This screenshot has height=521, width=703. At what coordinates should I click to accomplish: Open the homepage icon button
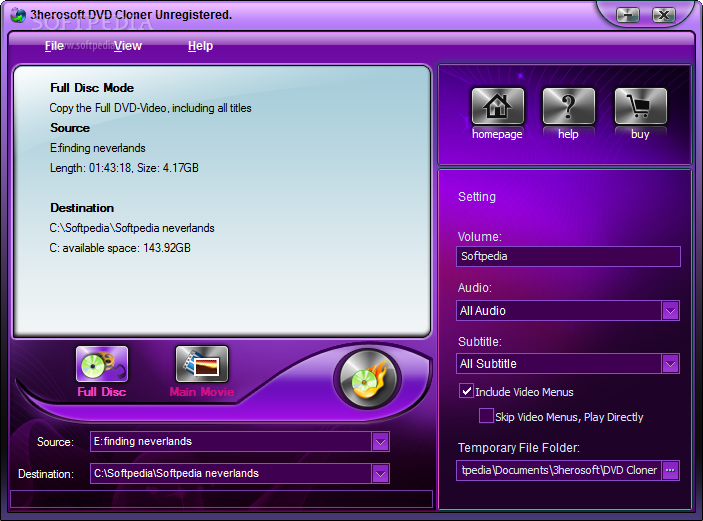pyautogui.click(x=497, y=106)
